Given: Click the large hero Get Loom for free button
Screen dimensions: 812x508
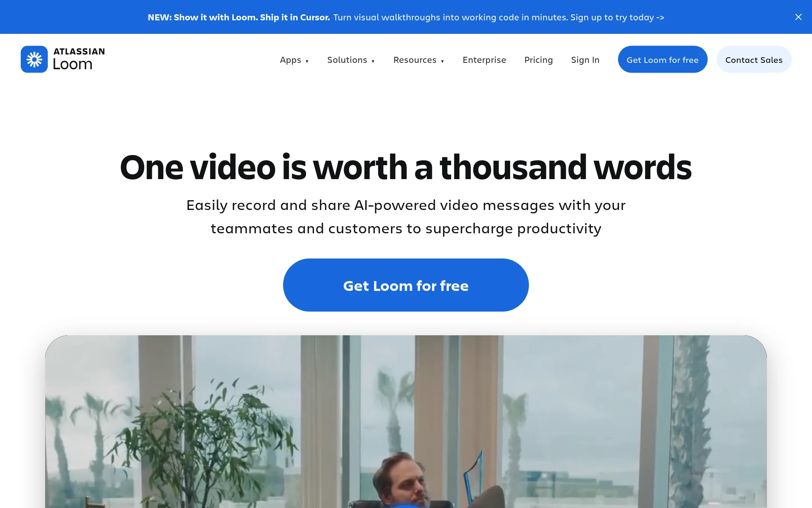Looking at the screenshot, I should pyautogui.click(x=406, y=285).
